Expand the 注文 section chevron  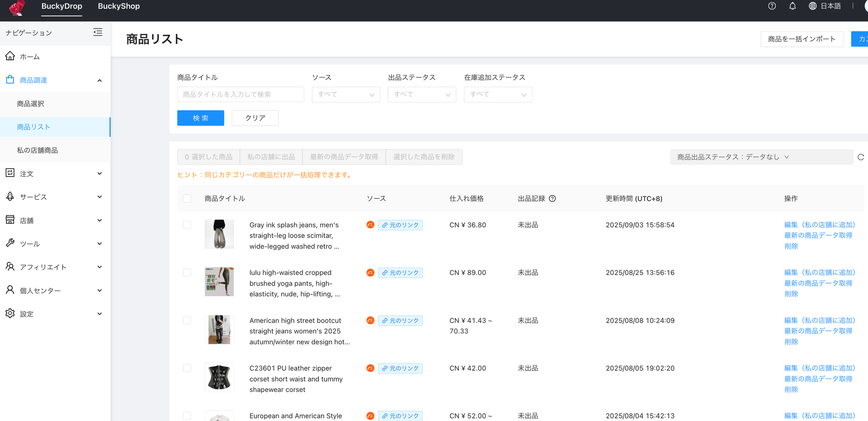[99, 173]
